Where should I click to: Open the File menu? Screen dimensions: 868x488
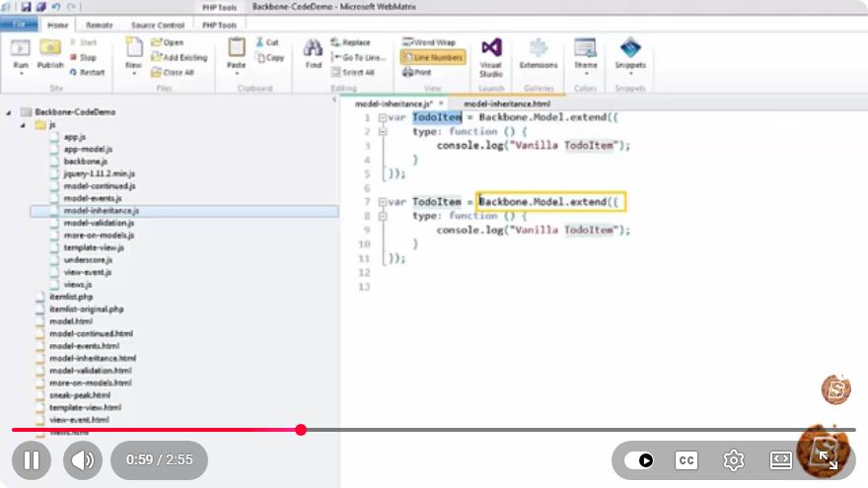pyautogui.click(x=19, y=25)
